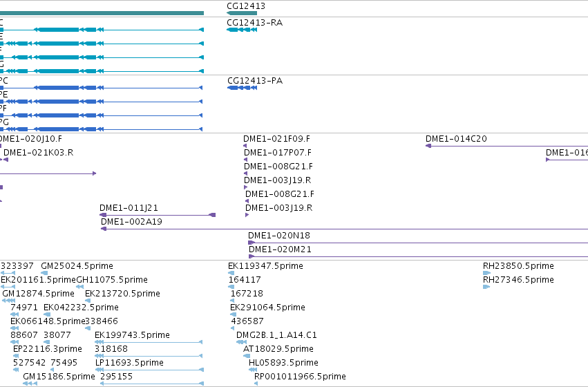The width and height of the screenshot is (588, 387).
Task: Select the DME1-011J21 clone label
Action: 129,208
